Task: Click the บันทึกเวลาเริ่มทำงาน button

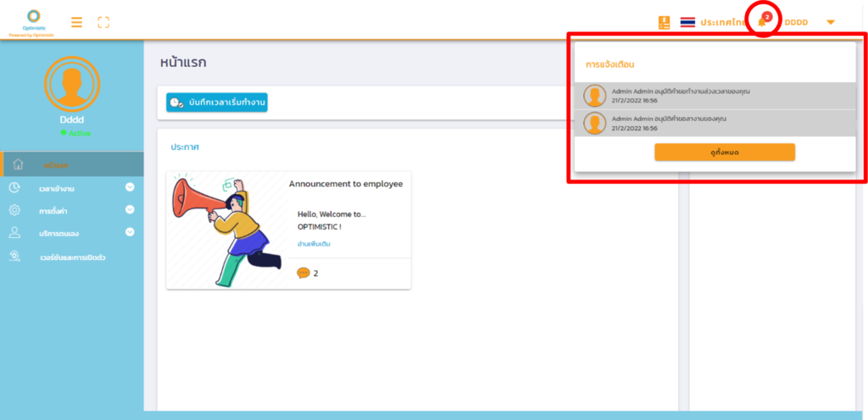Action: (x=217, y=102)
